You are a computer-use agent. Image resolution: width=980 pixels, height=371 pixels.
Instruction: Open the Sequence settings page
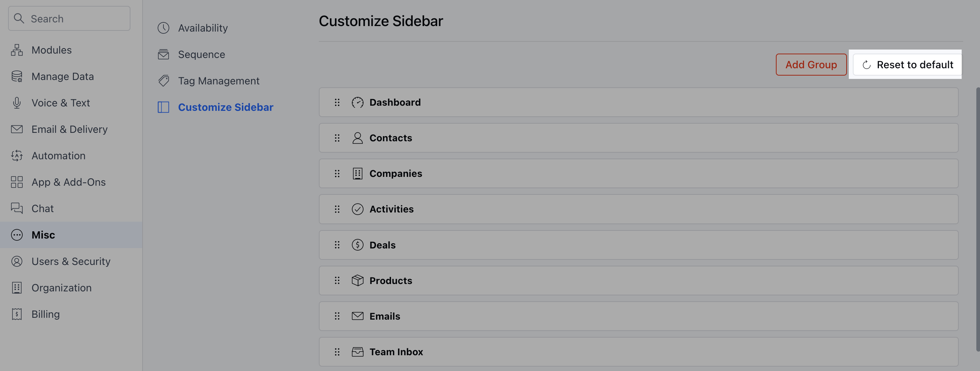click(201, 54)
